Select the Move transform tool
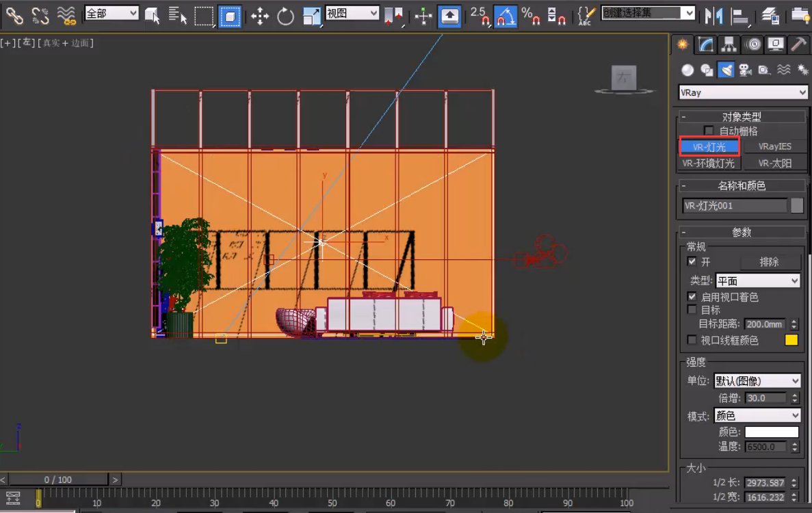The height and width of the screenshot is (513, 812). tap(260, 16)
